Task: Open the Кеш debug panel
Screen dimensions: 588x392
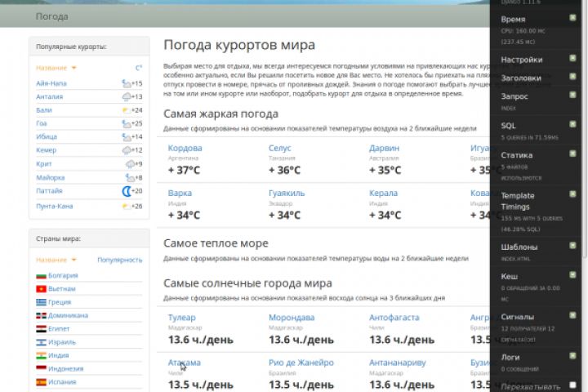Action: click(x=510, y=277)
